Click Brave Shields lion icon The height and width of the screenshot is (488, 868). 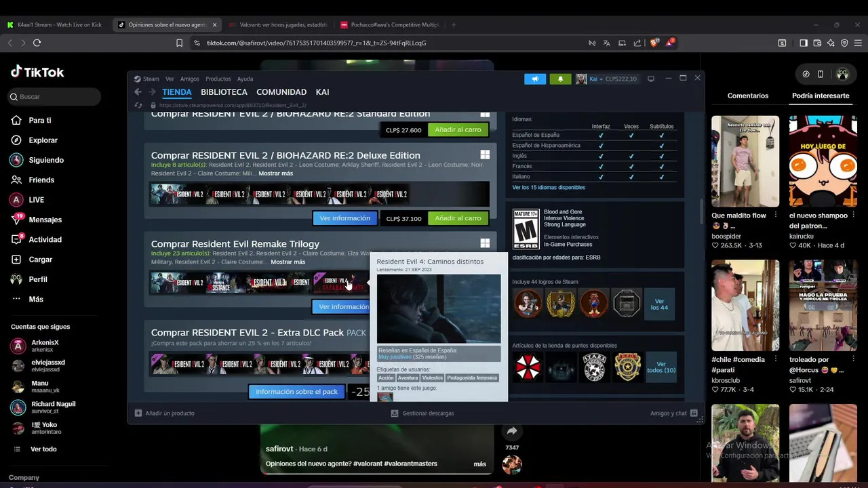click(654, 43)
